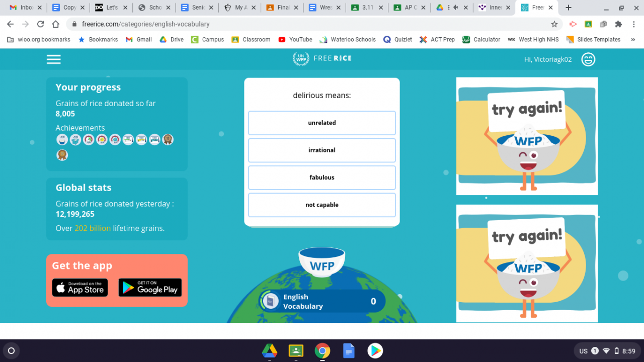Open the '202 billion' lifetime grains link
Viewport: 644px width, 362px height.
pyautogui.click(x=93, y=228)
